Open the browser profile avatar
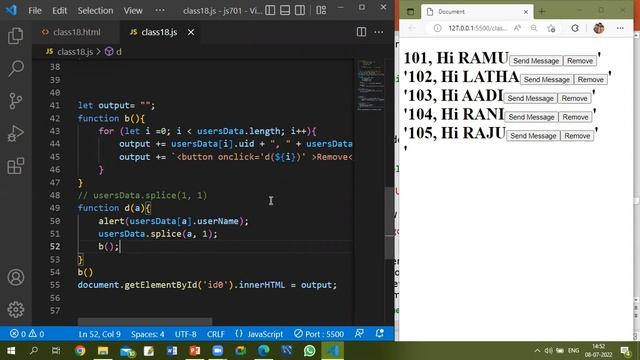 [x=599, y=28]
